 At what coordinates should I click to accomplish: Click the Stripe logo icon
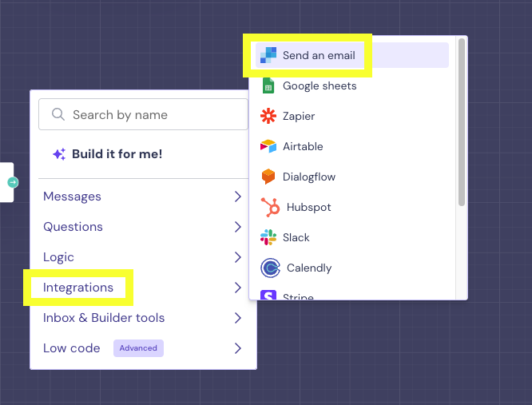pos(268,295)
